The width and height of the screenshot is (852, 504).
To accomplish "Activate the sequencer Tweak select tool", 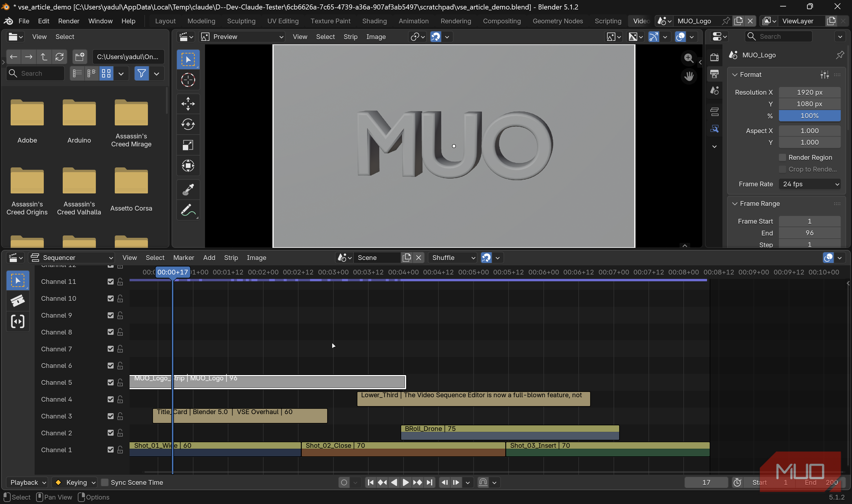I will point(18,280).
